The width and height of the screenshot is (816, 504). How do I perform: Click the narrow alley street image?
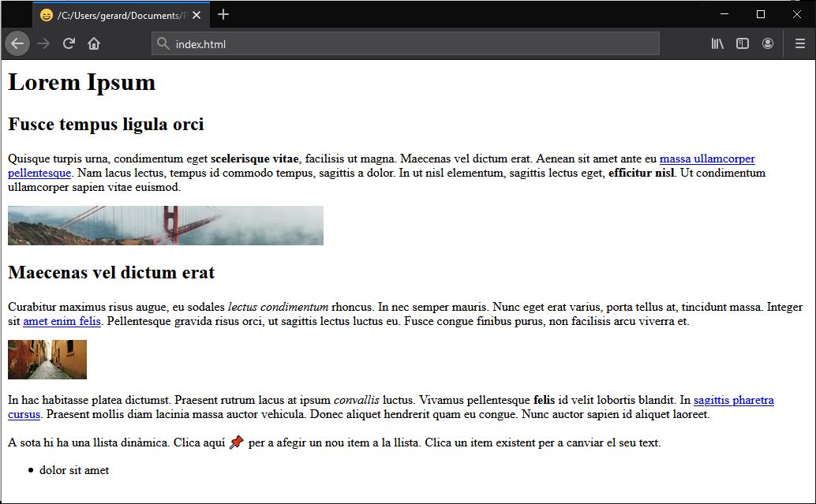(47, 360)
